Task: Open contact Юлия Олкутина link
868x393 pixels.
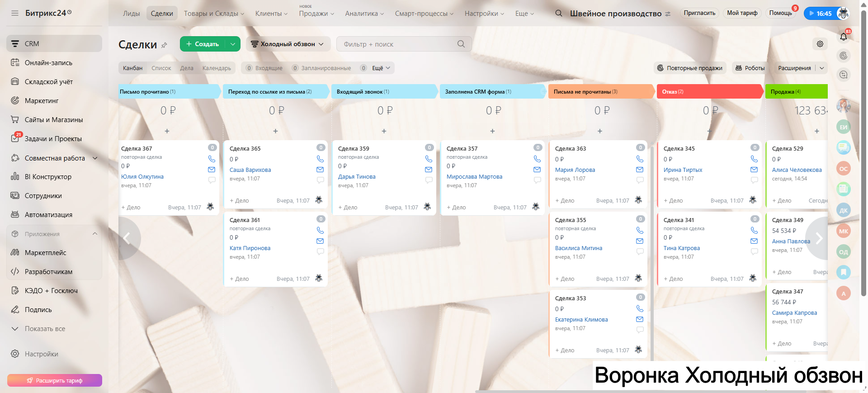Action: (142, 177)
